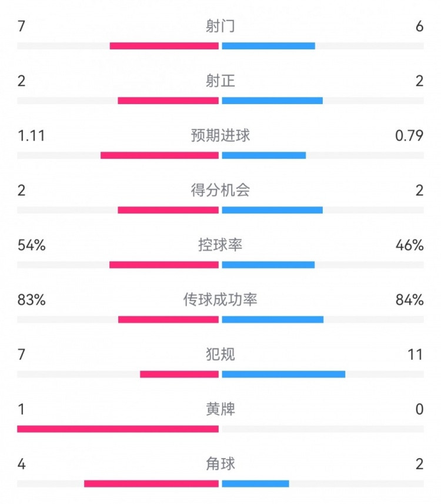This screenshot has height=504, width=441.
Task: Select the 得分机会 label
Action: 220,191
